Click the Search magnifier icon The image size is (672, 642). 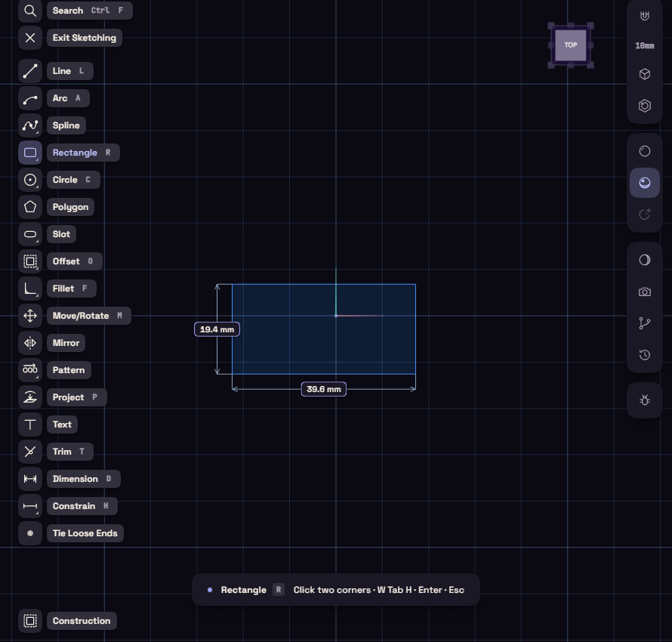click(x=30, y=11)
